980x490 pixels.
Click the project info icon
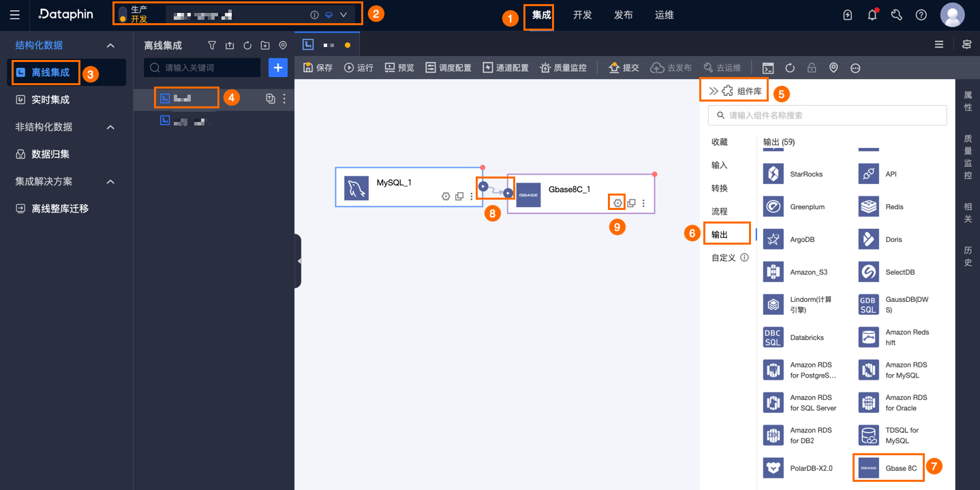click(314, 14)
